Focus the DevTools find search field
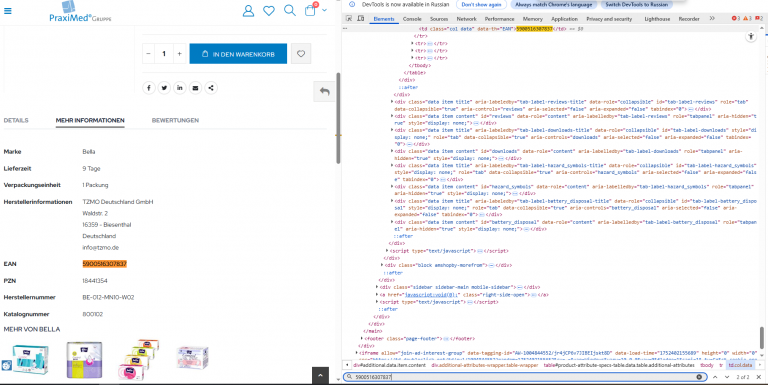768x385 pixels. [x=524, y=377]
